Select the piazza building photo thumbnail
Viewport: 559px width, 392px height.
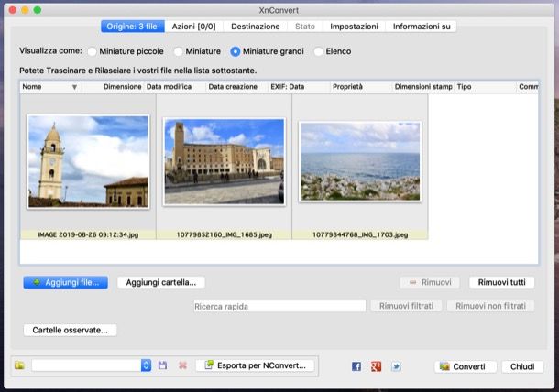pos(225,161)
